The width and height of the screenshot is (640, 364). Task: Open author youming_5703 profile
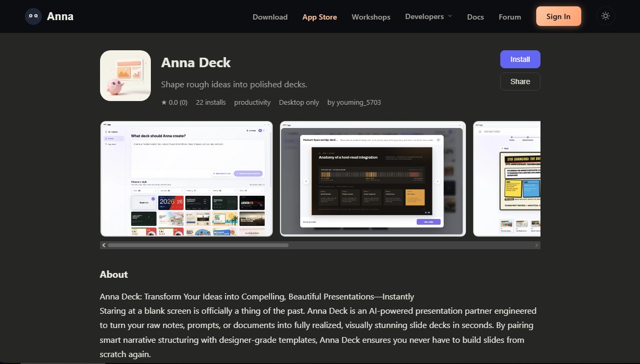(x=354, y=103)
